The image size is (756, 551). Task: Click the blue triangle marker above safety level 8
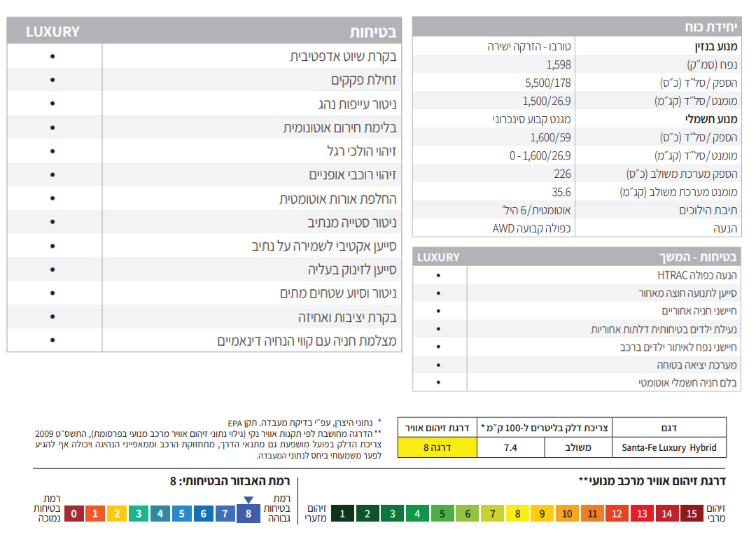(x=248, y=499)
